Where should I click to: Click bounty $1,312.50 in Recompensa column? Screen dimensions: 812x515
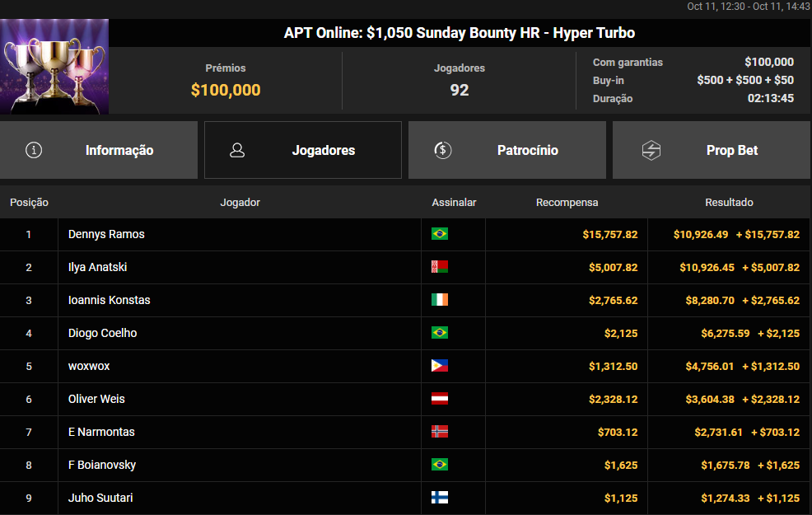coord(614,367)
